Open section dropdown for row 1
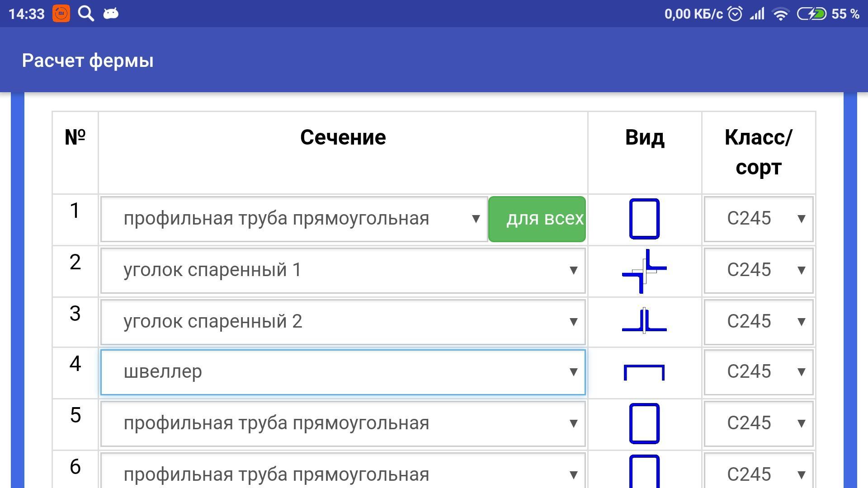Image resolution: width=868 pixels, height=488 pixels. [x=294, y=219]
